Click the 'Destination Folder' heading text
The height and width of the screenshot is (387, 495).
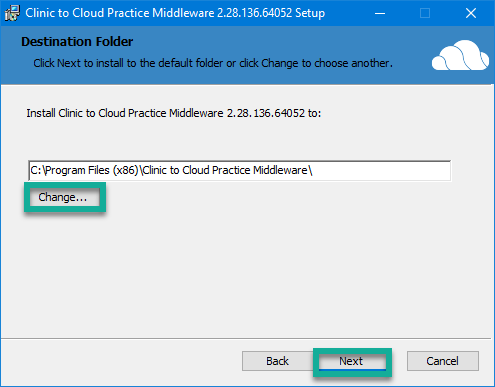click(x=77, y=42)
